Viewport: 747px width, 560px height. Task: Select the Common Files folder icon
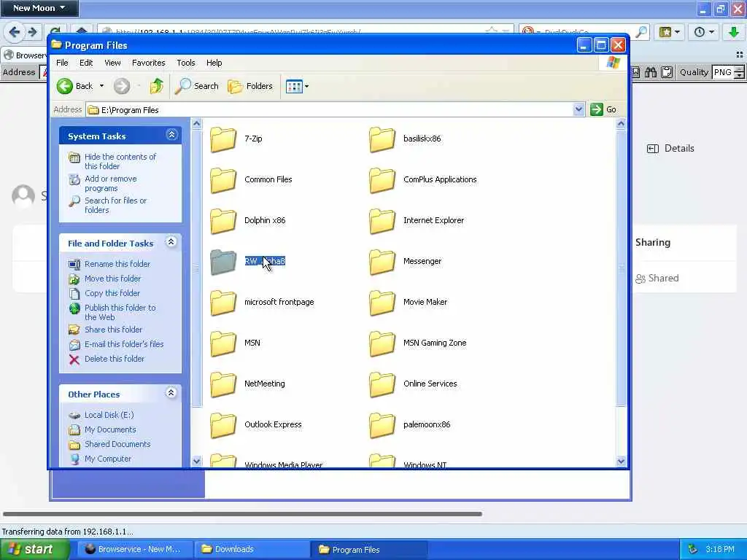pyautogui.click(x=223, y=180)
